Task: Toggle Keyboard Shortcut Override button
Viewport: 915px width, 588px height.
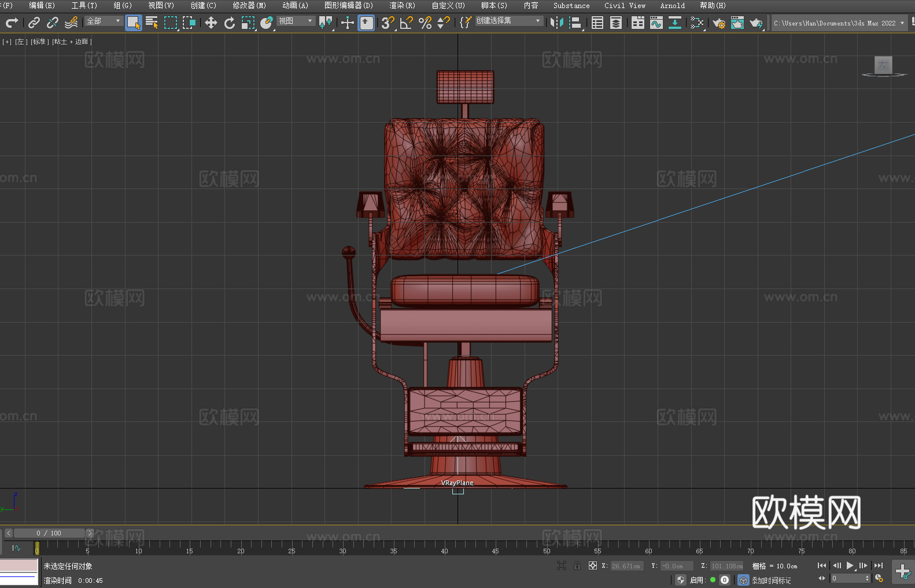Action: click(x=366, y=23)
